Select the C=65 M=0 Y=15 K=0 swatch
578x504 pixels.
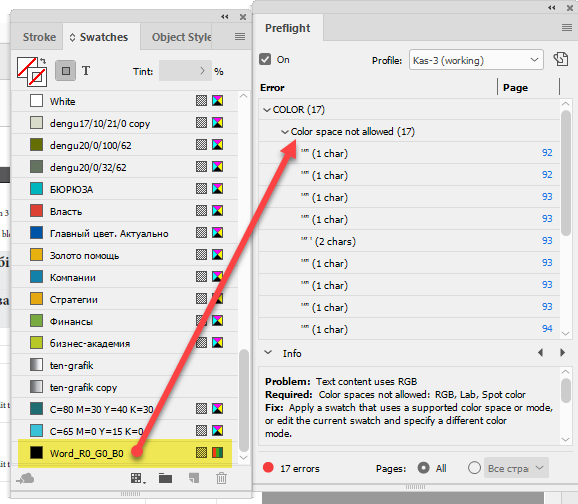125,431
